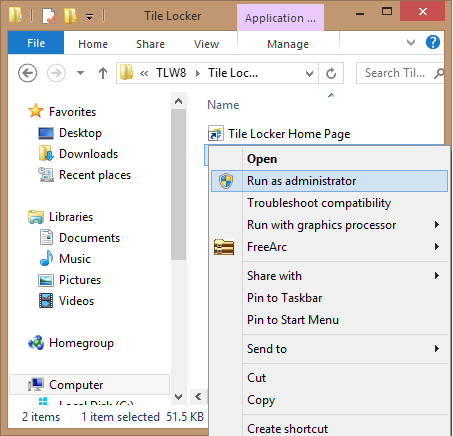
Task: Expand the Send to submenu
Action: point(329,349)
